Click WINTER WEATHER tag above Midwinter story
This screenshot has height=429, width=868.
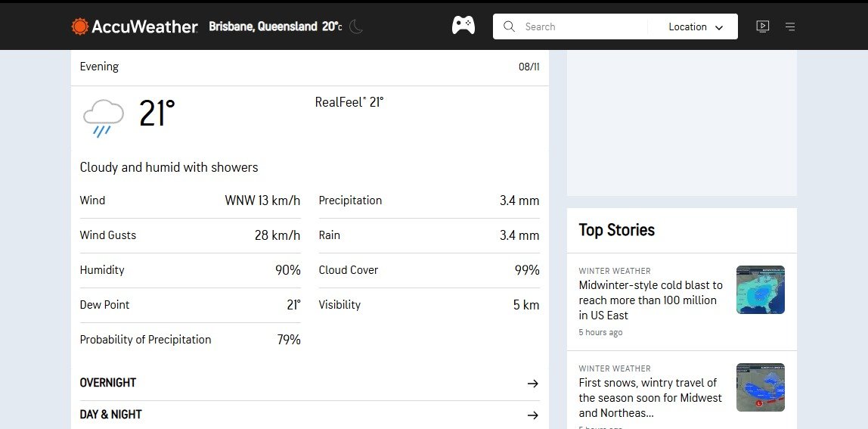pos(615,271)
